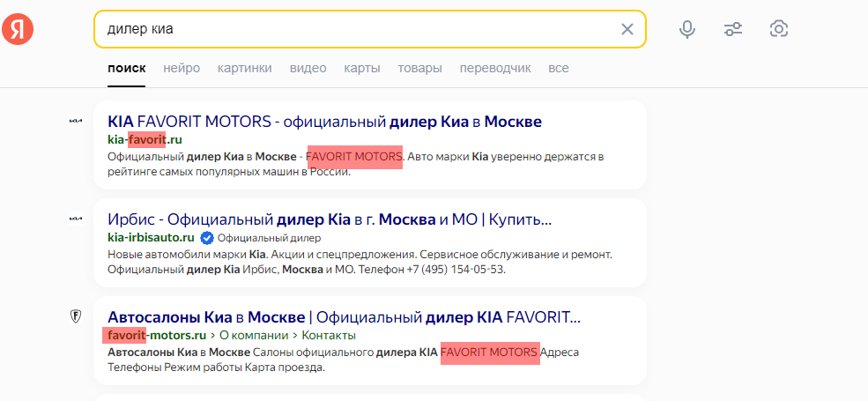868x401 pixels.
Task: Switch to the нейро tab
Action: click(x=182, y=68)
